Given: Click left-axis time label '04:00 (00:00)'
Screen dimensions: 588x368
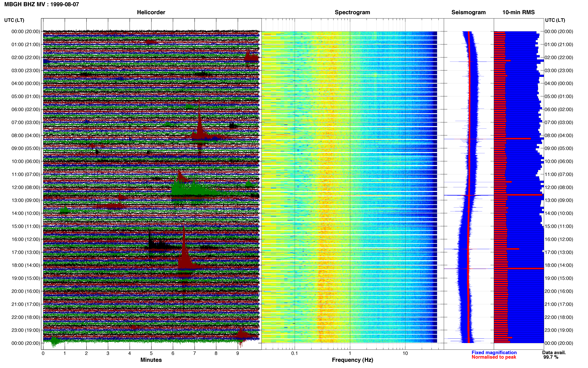Looking at the screenshot, I should click(x=26, y=83).
